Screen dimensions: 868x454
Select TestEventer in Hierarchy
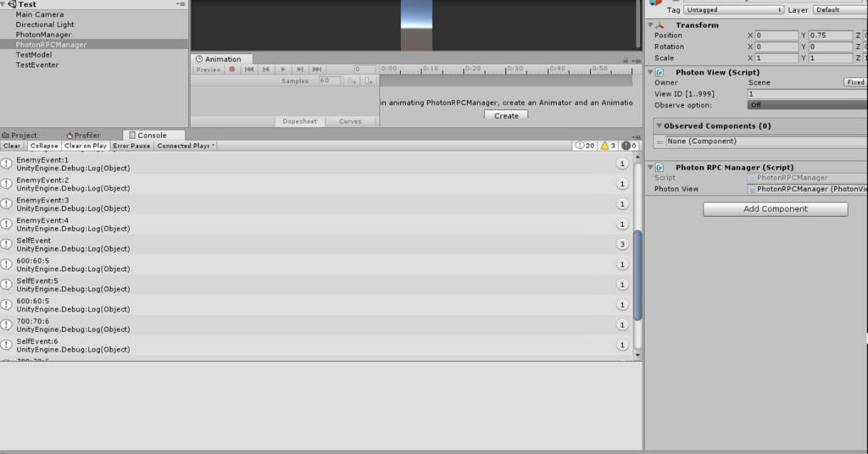click(x=37, y=64)
